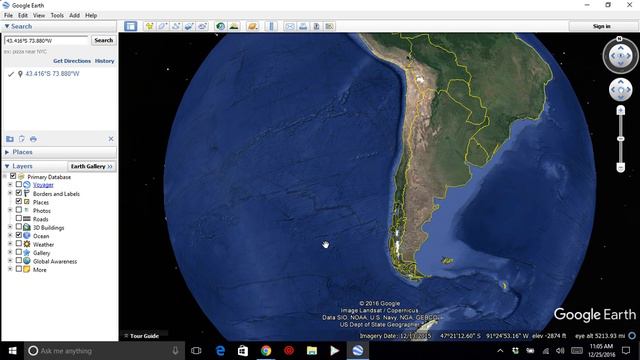Select the 43.416°S 73.880°W search result
This screenshot has height=360, width=640.
(x=52, y=74)
